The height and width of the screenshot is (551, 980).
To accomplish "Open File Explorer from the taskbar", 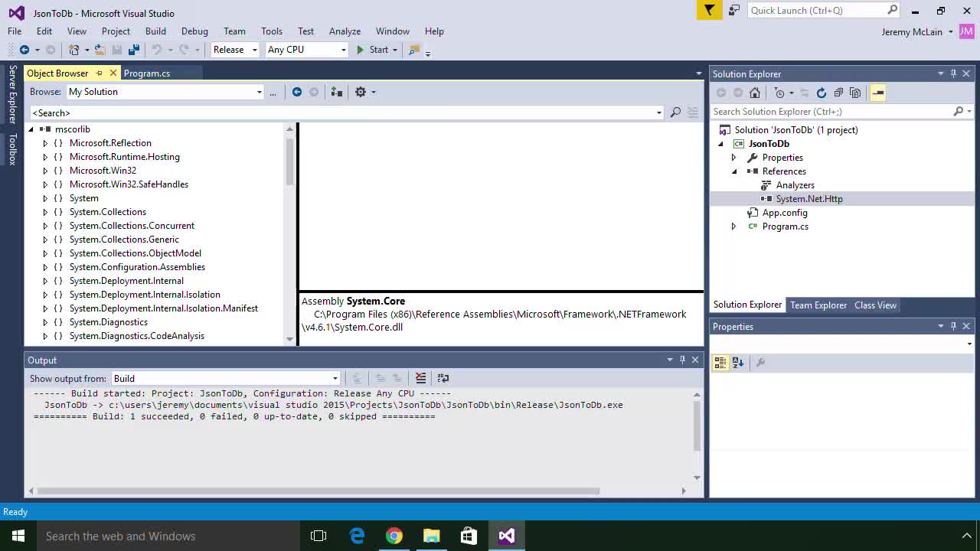I will [432, 536].
